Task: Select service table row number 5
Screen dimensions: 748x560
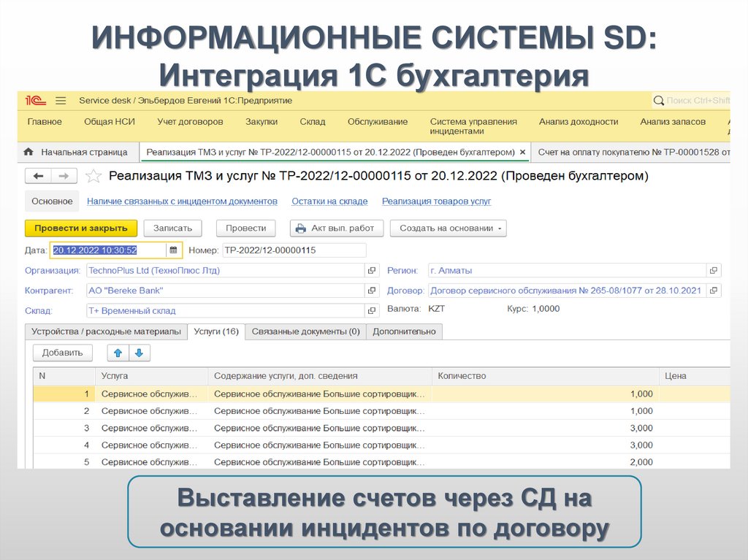Action: pyautogui.click(x=381, y=461)
